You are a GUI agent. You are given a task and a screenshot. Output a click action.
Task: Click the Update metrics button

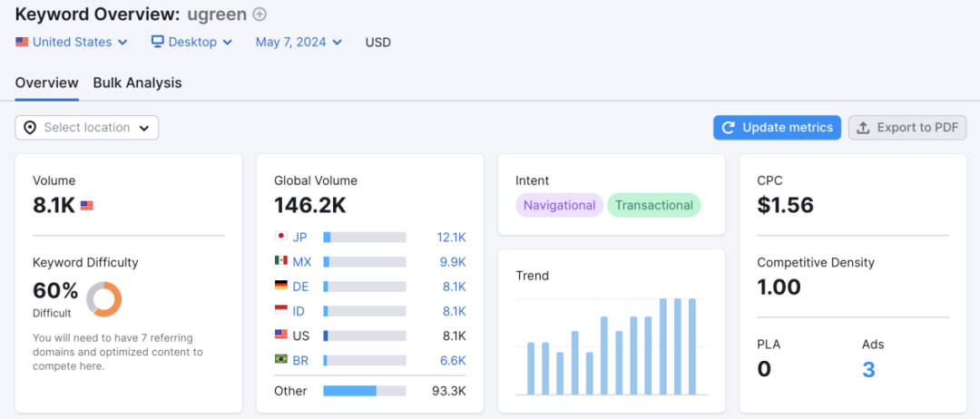777,127
